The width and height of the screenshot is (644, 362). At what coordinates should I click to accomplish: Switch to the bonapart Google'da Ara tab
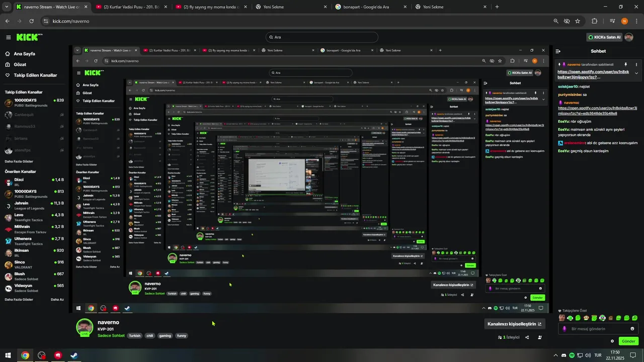[x=371, y=7]
